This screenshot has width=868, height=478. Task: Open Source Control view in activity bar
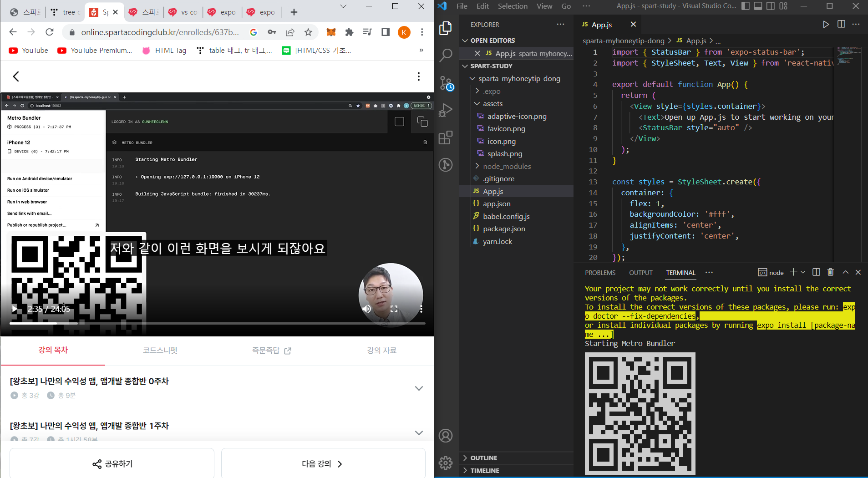tap(446, 83)
